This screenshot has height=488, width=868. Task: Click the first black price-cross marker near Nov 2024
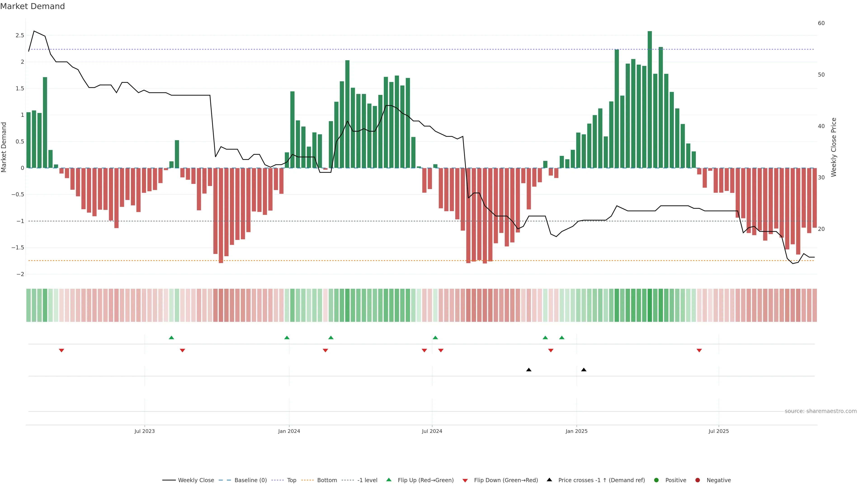tap(529, 370)
